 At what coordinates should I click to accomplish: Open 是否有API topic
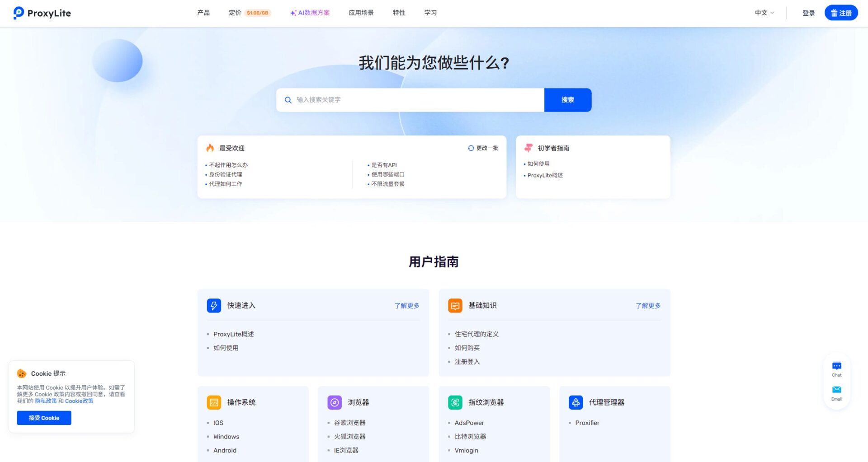click(384, 165)
